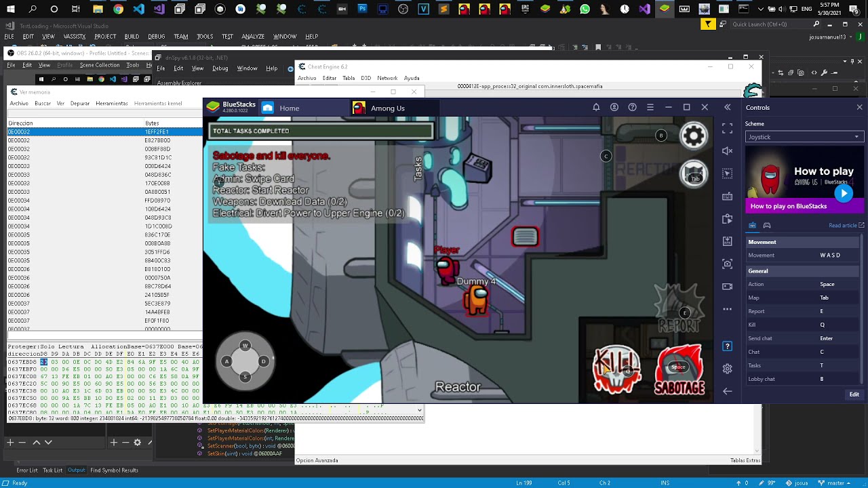Open OBS Scene Collection menu

(100, 65)
